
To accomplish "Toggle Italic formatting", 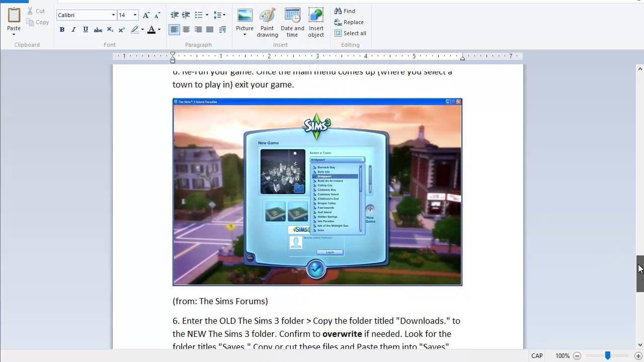I will pyautogui.click(x=73, y=30).
